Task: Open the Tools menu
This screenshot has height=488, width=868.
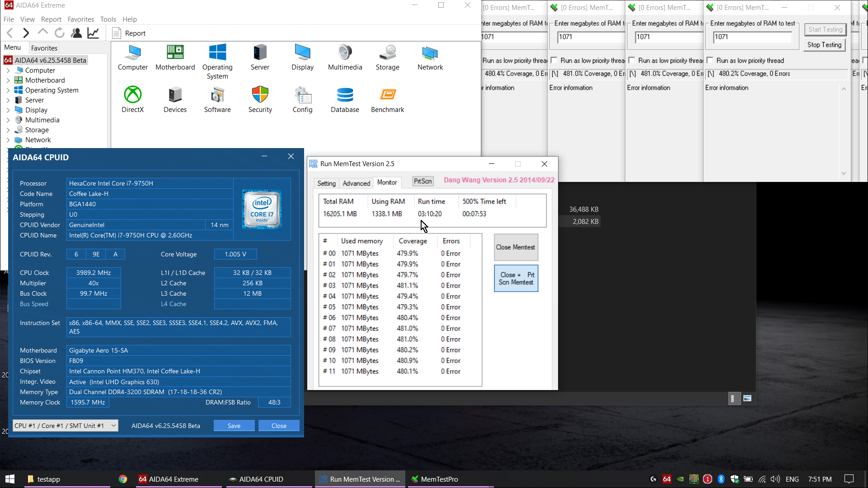Action: (108, 19)
